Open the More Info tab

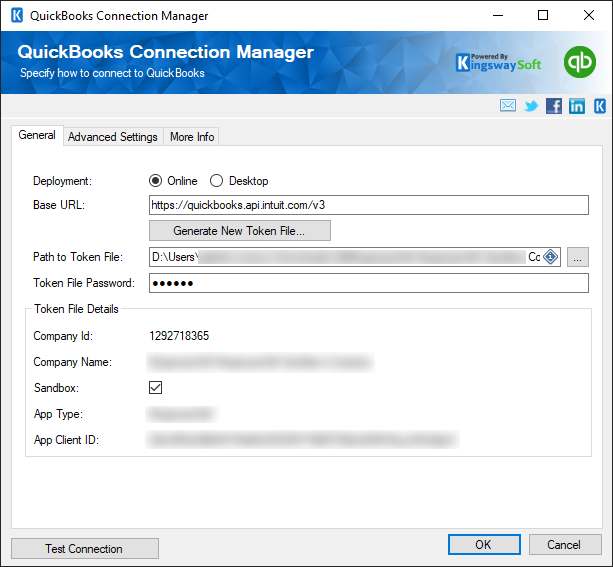point(192,137)
